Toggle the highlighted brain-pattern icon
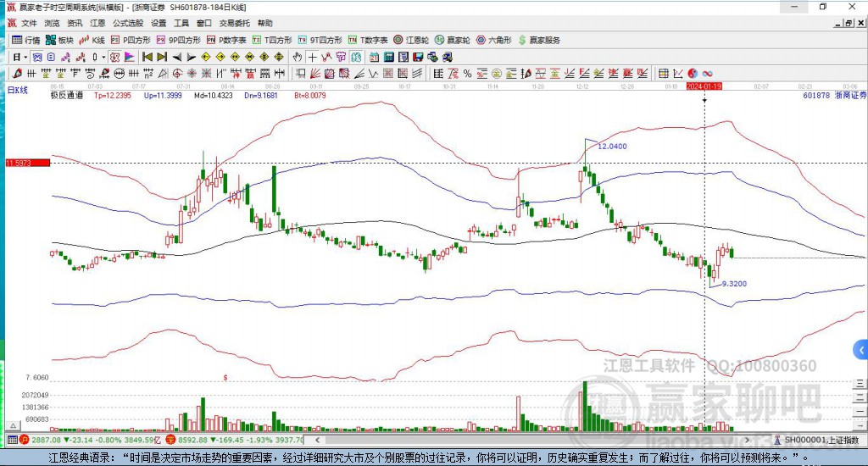The height and width of the screenshot is (466, 868). [356, 57]
